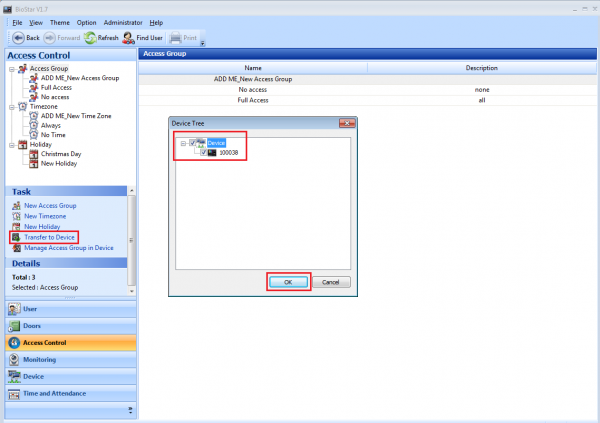Click the Cancel button in dialog
This screenshot has height=423, width=600.
[x=330, y=282]
